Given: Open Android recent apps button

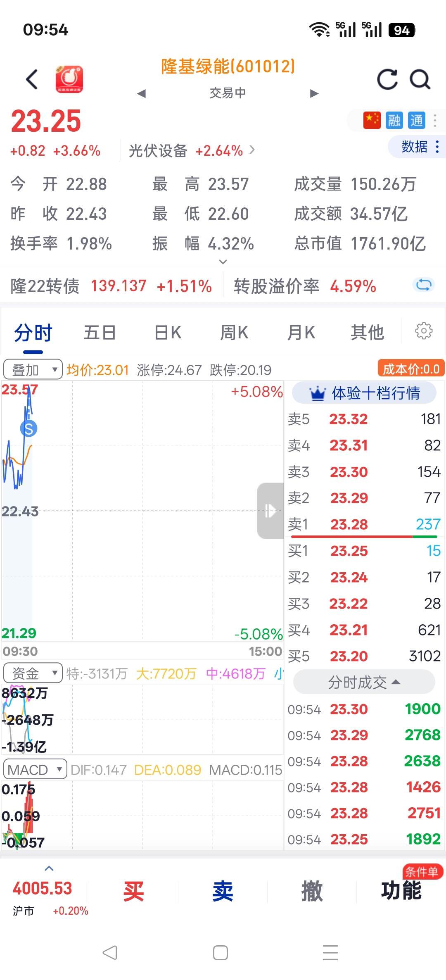Looking at the screenshot, I should point(330,953).
